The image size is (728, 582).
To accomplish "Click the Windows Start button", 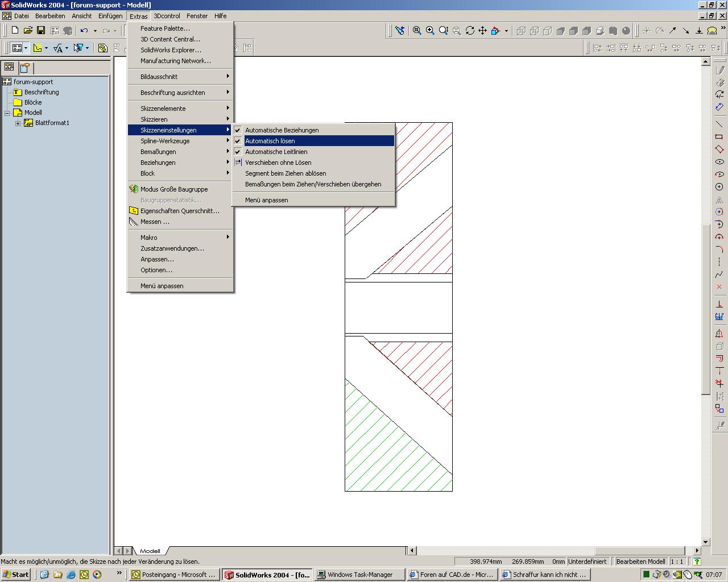I will pyautogui.click(x=16, y=575).
